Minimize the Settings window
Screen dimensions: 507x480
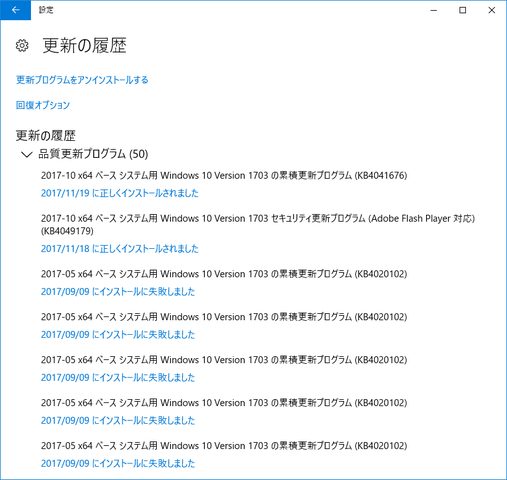(x=433, y=10)
